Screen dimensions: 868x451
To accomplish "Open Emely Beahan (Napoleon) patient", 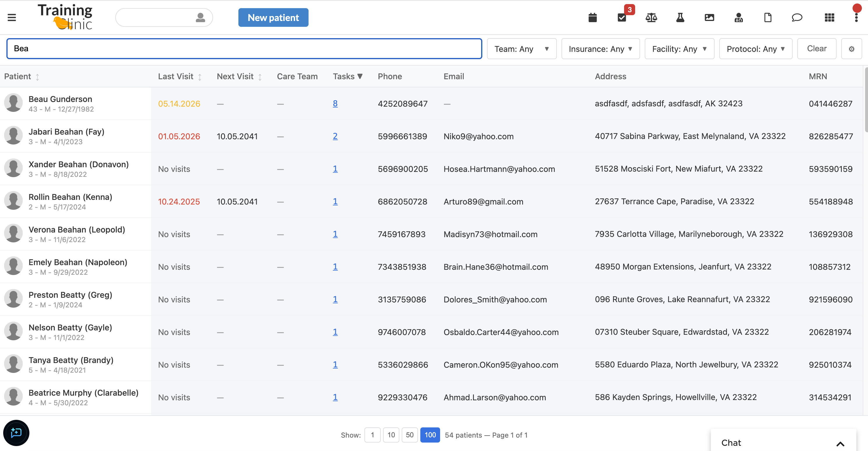I will (x=78, y=262).
